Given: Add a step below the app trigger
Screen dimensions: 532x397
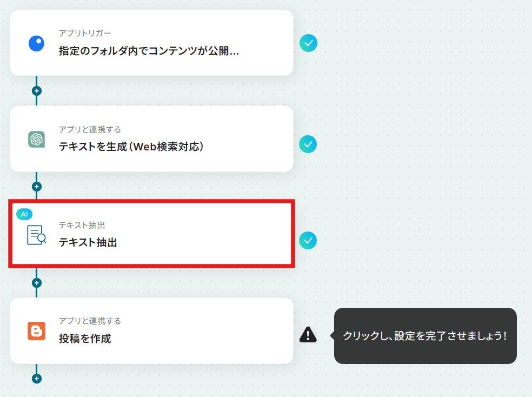Looking at the screenshot, I should tap(37, 91).
